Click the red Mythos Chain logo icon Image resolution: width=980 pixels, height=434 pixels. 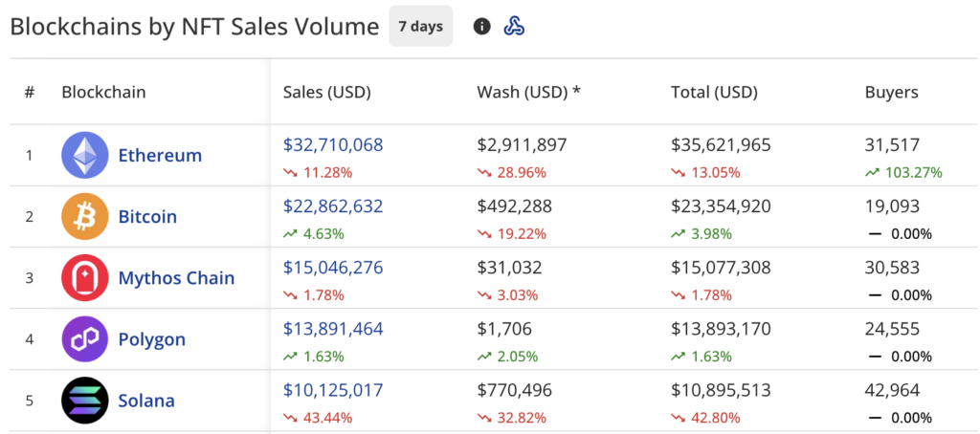click(85, 278)
